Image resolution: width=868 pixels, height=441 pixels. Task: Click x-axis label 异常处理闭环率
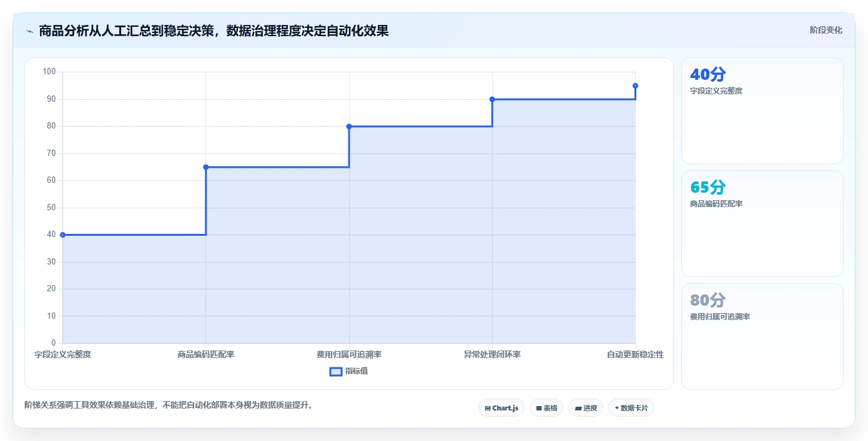pos(492,354)
